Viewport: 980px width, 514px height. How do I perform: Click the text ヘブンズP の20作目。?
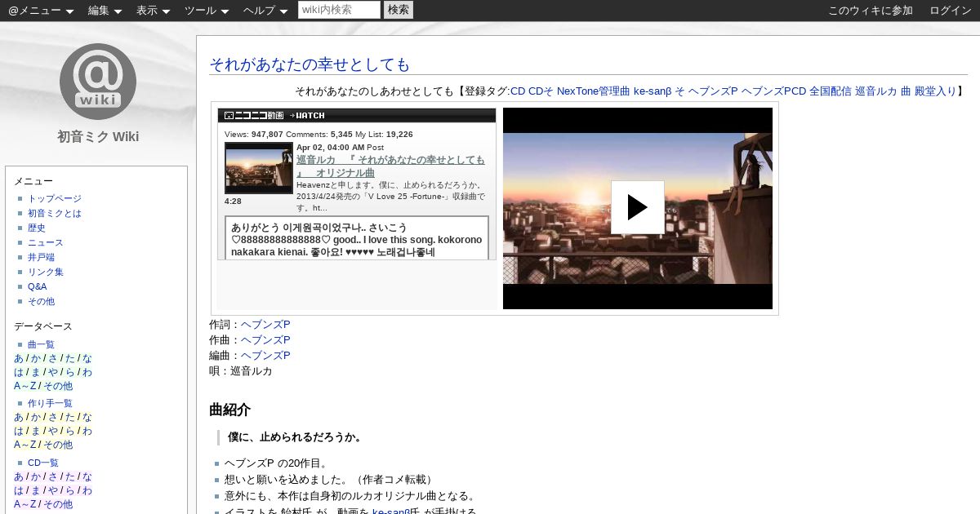[276, 463]
